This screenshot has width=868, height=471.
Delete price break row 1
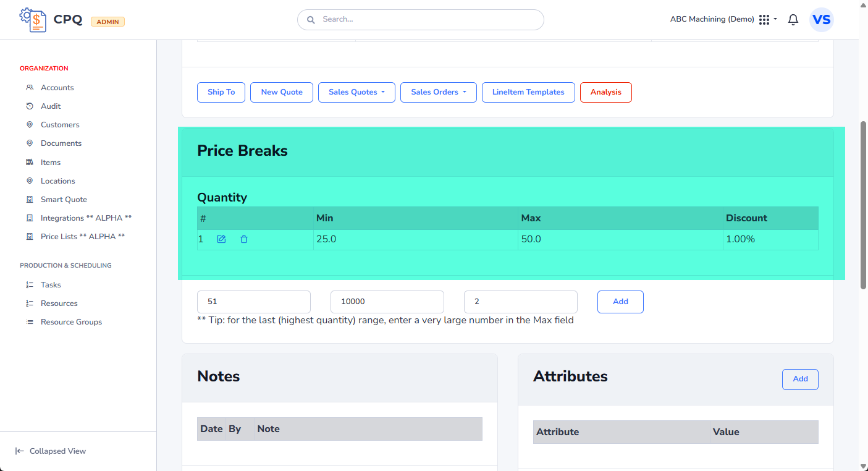[243, 239]
